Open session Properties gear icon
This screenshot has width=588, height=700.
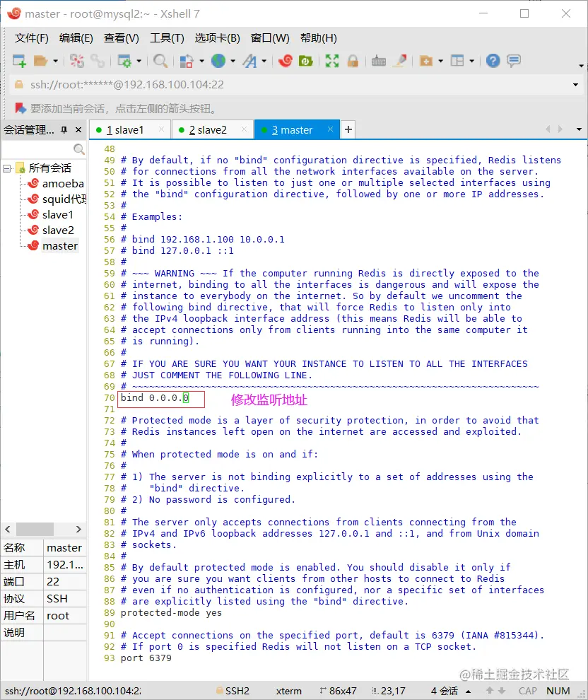tap(124, 61)
